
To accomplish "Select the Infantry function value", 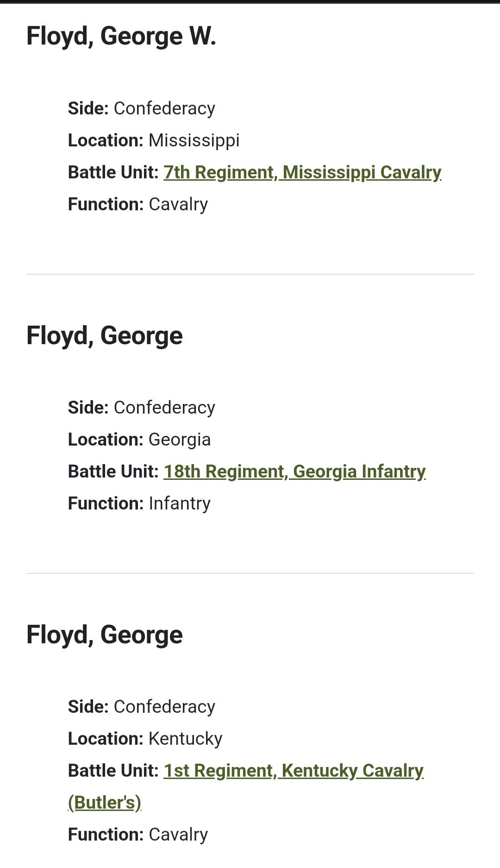I will pyautogui.click(x=180, y=503).
